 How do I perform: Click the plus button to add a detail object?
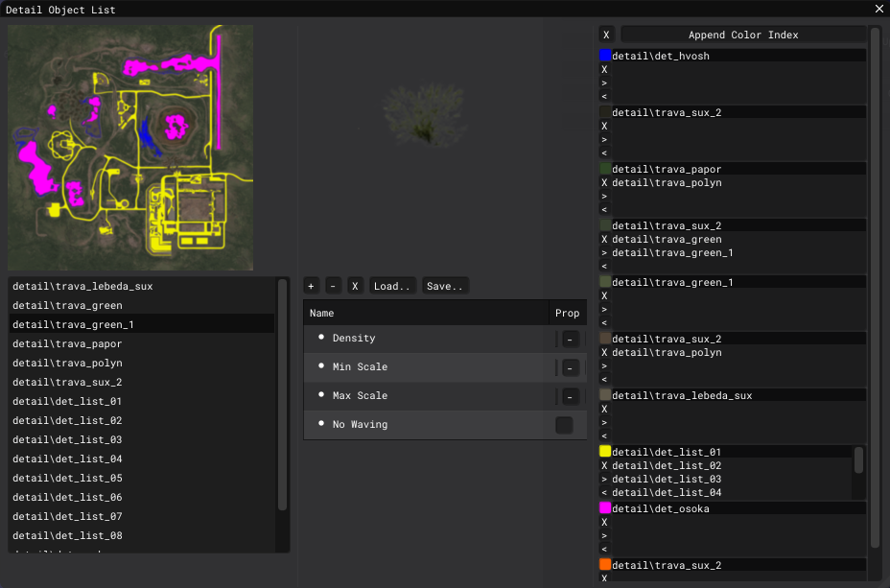click(x=311, y=286)
